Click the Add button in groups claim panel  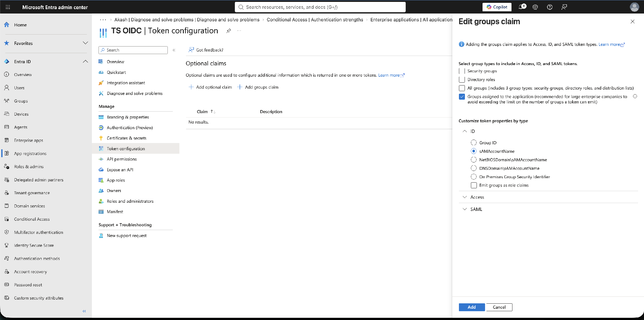pyautogui.click(x=472, y=307)
